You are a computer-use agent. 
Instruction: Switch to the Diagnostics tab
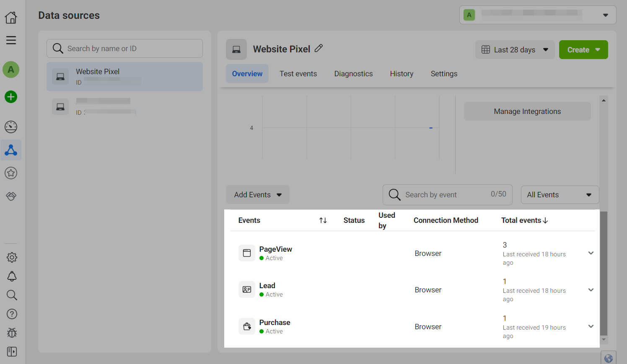pyautogui.click(x=353, y=74)
